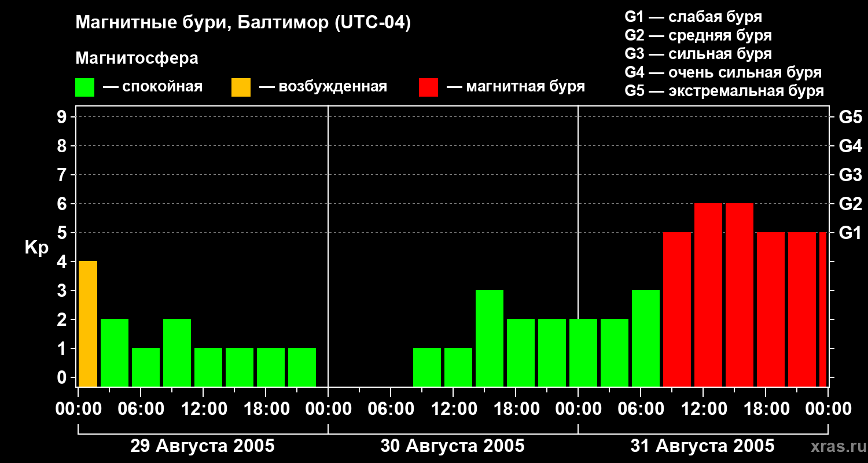The image size is (868, 463).
Task: Click the first red Kp 5 bar on 31 August
Action: coord(677,309)
